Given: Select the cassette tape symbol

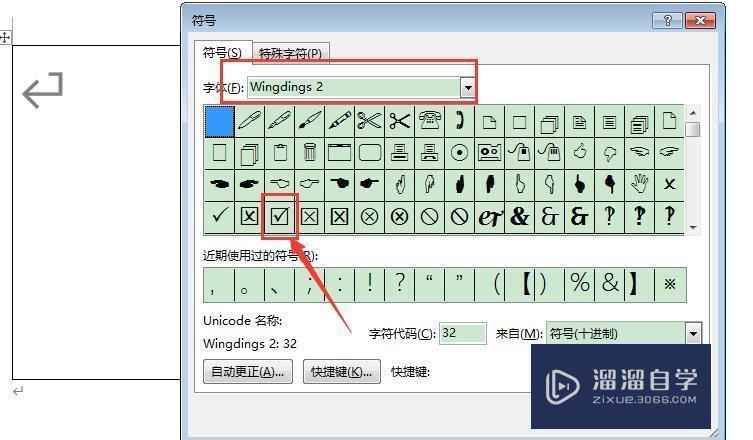Looking at the screenshot, I should [x=489, y=153].
